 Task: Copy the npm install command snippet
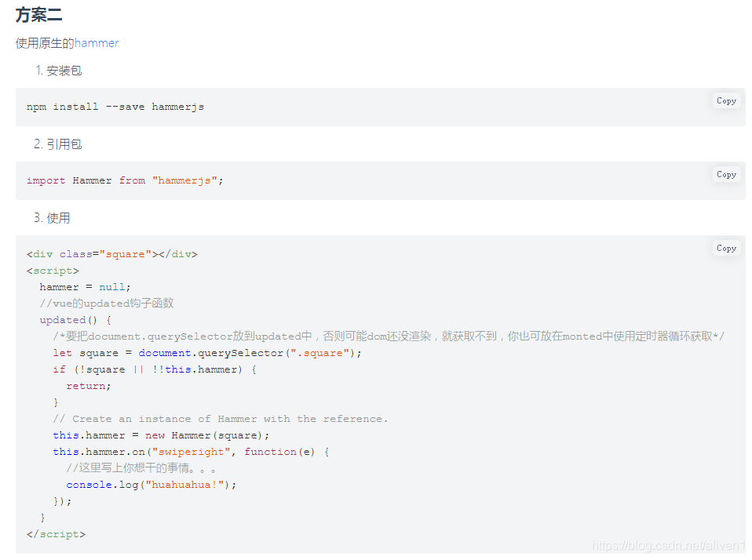pyautogui.click(x=725, y=100)
